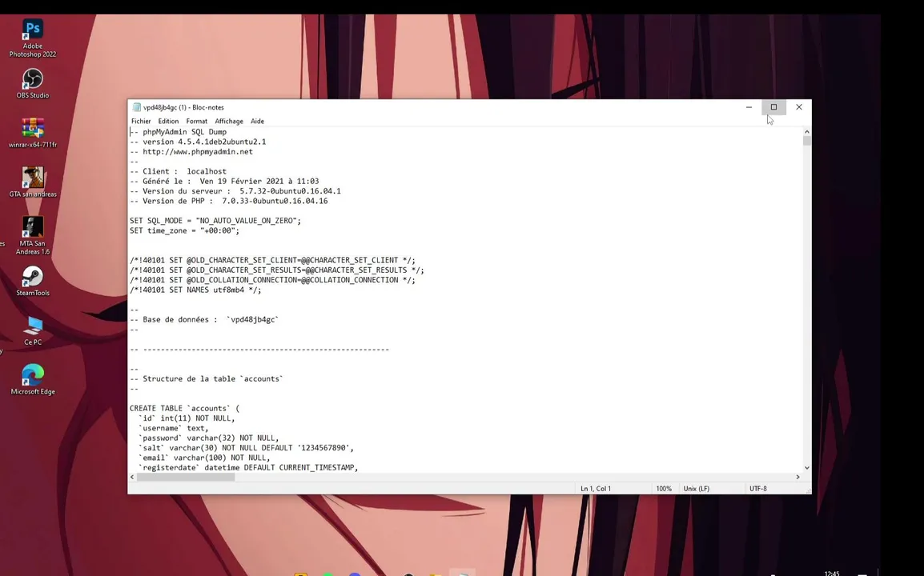
Task: Click the UTF-8 encoding status entry
Action: pos(758,488)
